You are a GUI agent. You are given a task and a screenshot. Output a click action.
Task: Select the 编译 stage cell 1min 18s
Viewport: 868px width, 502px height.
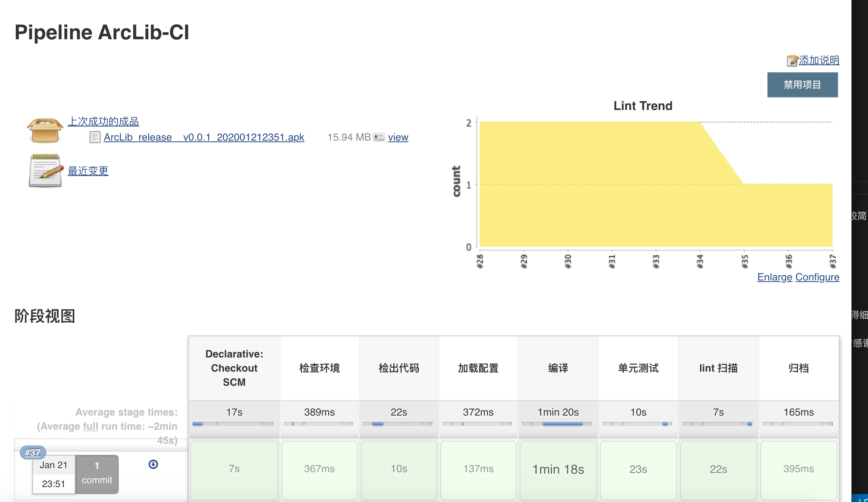(558, 470)
